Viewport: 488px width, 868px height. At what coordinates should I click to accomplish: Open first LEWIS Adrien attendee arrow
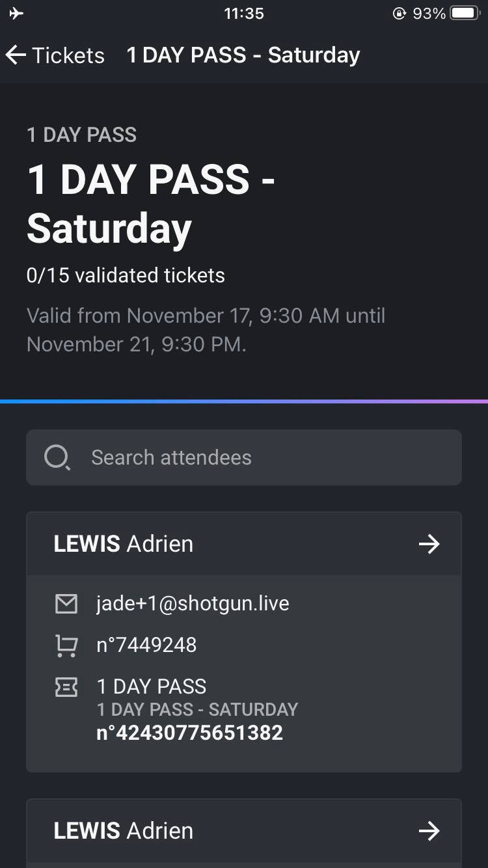tap(429, 544)
